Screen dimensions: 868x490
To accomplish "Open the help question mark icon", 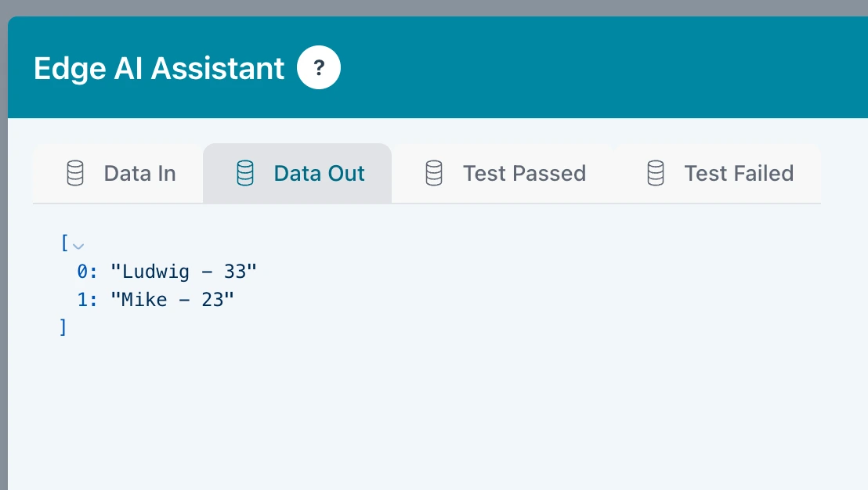I will 319,68.
